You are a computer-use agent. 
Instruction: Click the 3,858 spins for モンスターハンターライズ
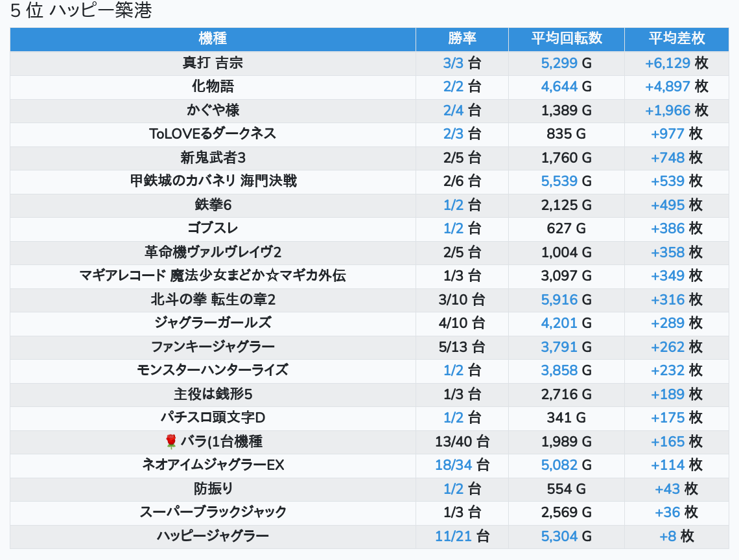pyautogui.click(x=559, y=370)
